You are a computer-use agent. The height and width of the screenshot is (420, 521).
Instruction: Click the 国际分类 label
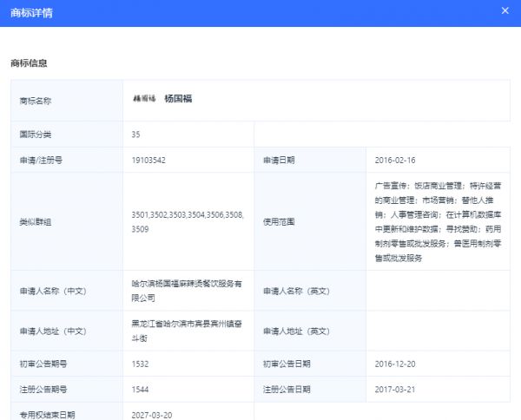point(36,135)
